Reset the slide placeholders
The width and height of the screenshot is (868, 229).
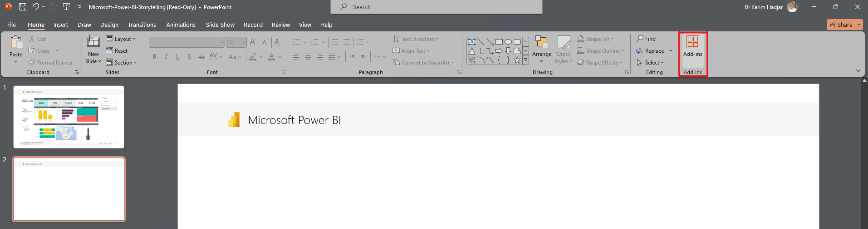[x=117, y=51]
